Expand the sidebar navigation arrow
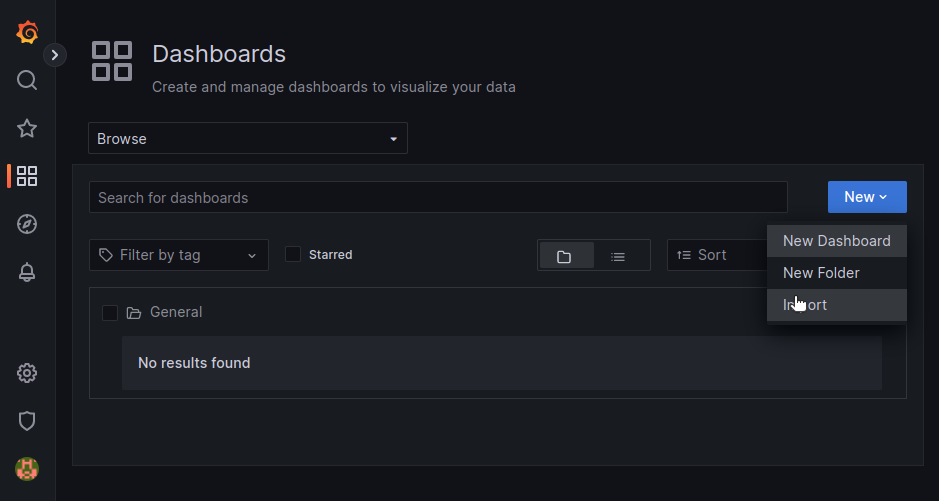Screen dimensions: 939x501 pos(54,56)
